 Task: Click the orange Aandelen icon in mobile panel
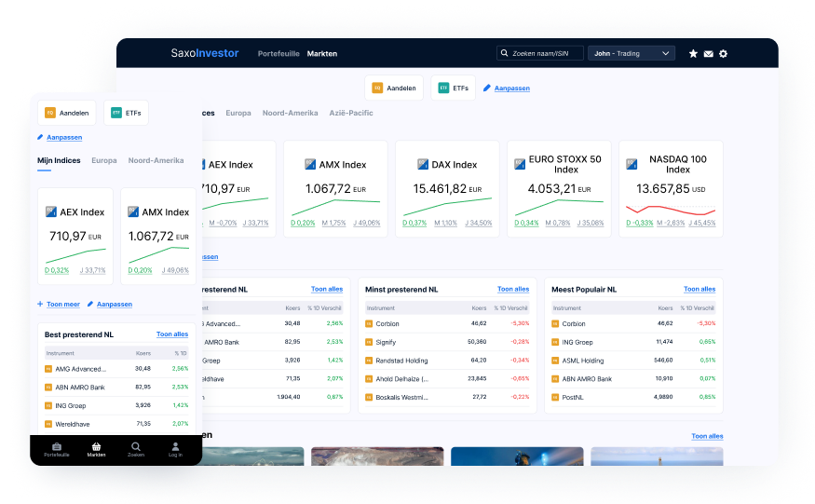tap(50, 113)
